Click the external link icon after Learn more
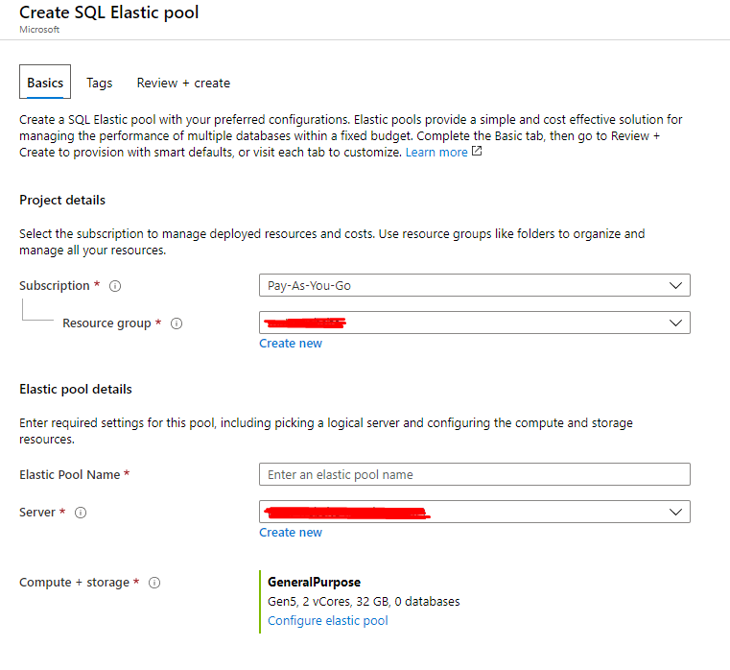This screenshot has width=730, height=670. (477, 152)
